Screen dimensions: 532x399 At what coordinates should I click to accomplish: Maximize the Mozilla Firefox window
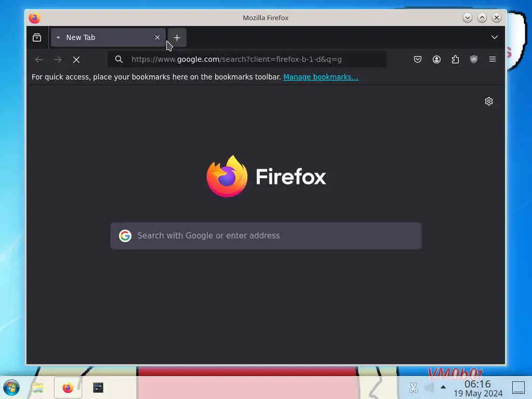tap(482, 18)
